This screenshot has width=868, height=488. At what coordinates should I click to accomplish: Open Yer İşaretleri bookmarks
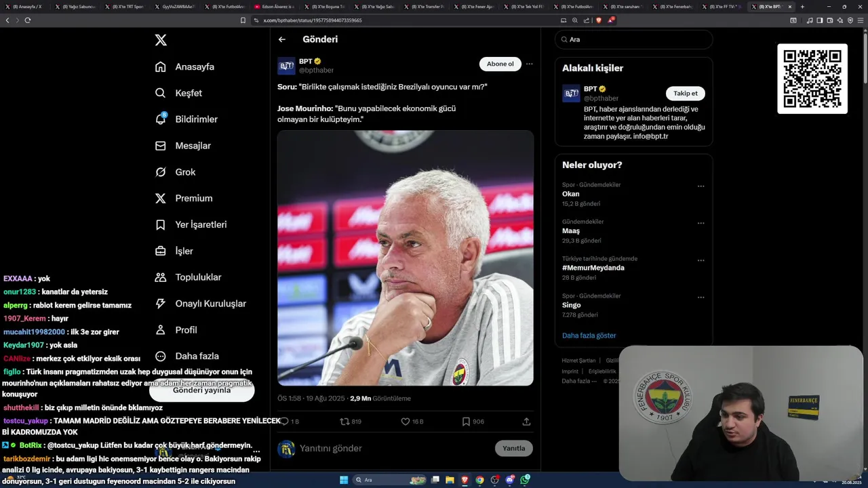(191, 224)
